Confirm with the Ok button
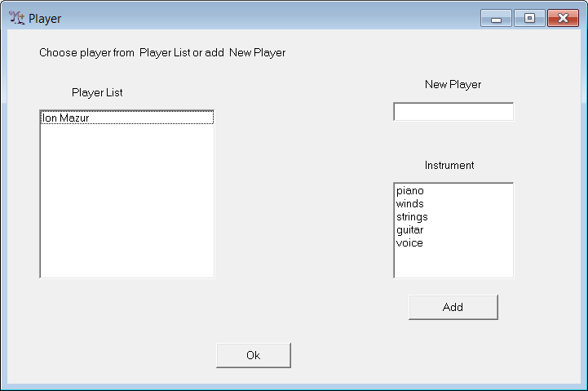 253,355
